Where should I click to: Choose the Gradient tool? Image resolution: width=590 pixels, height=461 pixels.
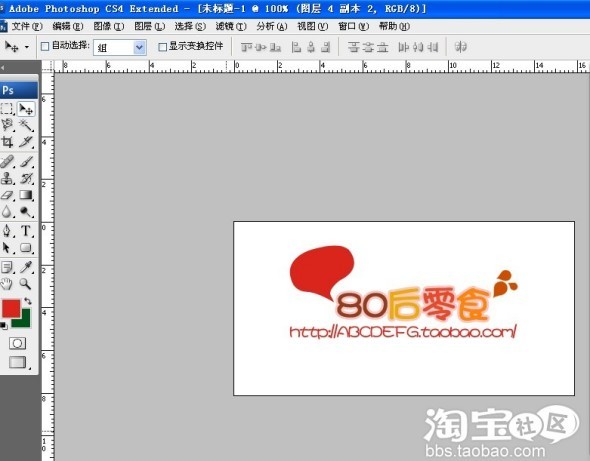(26, 195)
